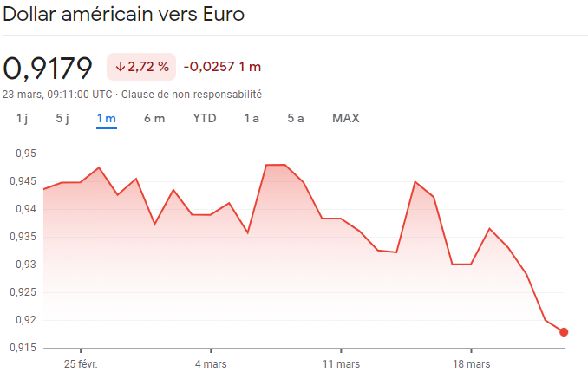Select the 1 j time range tab
Screen dimensions: 588x379
click(22, 118)
